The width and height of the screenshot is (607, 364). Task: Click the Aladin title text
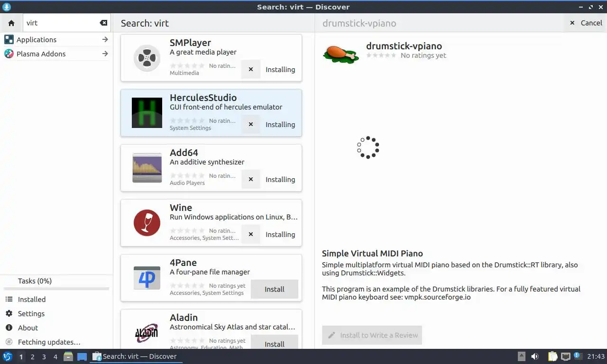(184, 318)
